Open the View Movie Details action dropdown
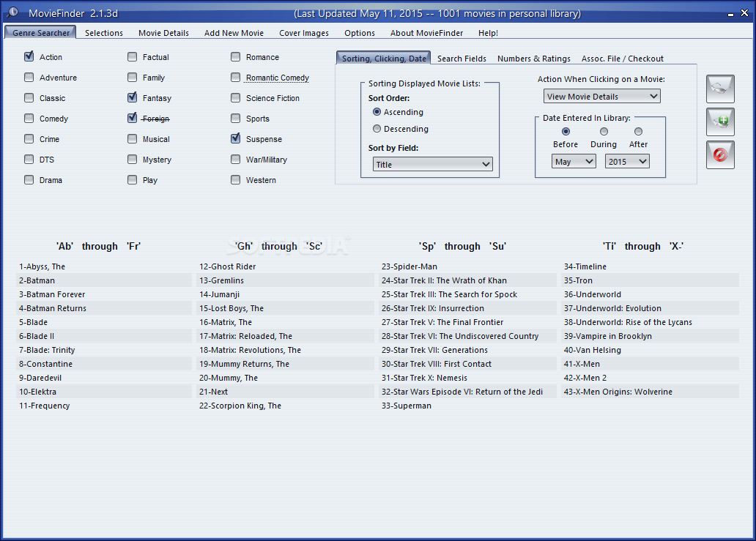The height and width of the screenshot is (541, 756). pyautogui.click(x=601, y=97)
